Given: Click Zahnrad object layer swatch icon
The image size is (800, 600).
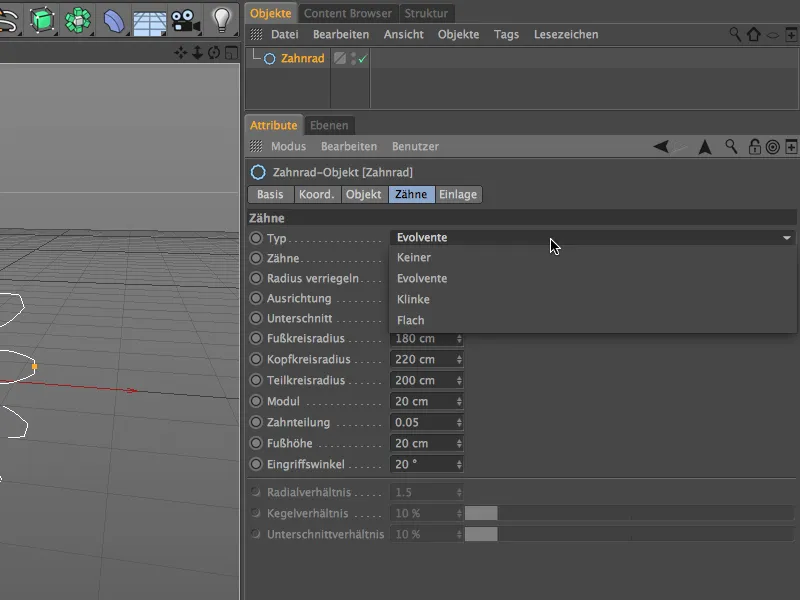Looking at the screenshot, I should (x=340, y=58).
